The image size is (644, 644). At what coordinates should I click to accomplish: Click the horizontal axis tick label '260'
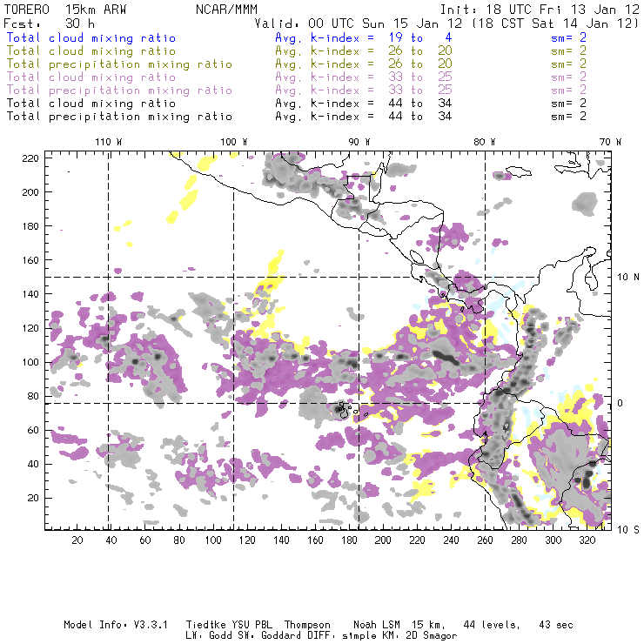click(485, 540)
